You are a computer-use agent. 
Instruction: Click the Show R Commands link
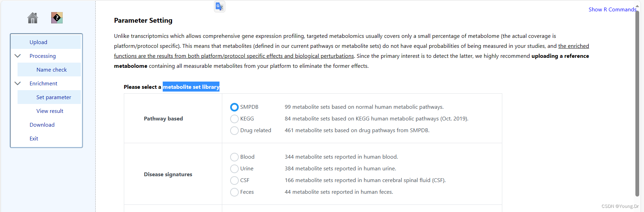(x=612, y=10)
